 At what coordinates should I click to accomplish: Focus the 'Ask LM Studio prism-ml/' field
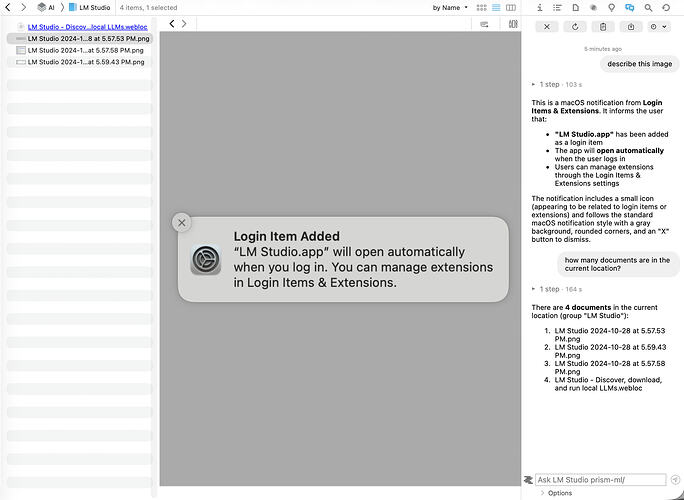point(601,479)
